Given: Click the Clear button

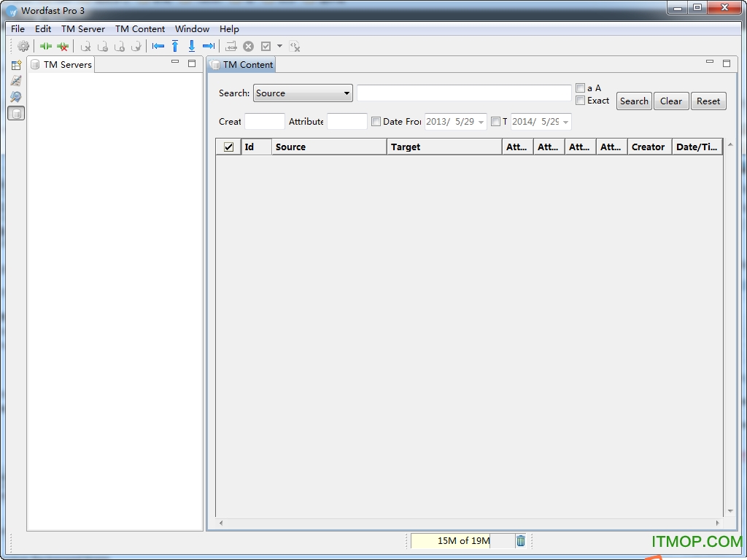Looking at the screenshot, I should (670, 101).
